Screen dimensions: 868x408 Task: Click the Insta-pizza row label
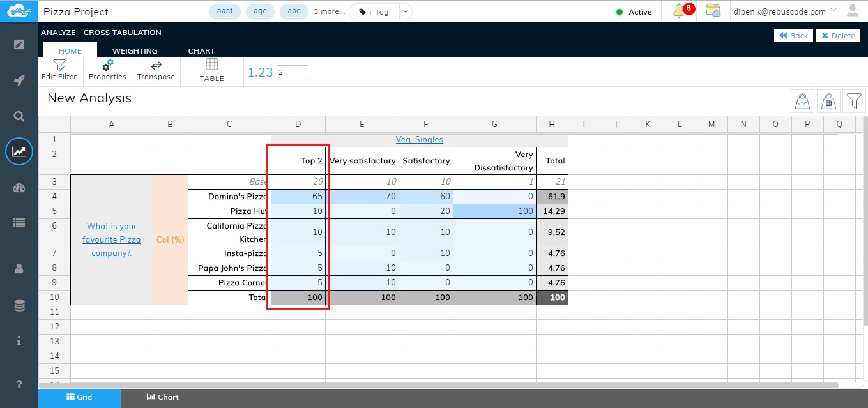point(229,253)
